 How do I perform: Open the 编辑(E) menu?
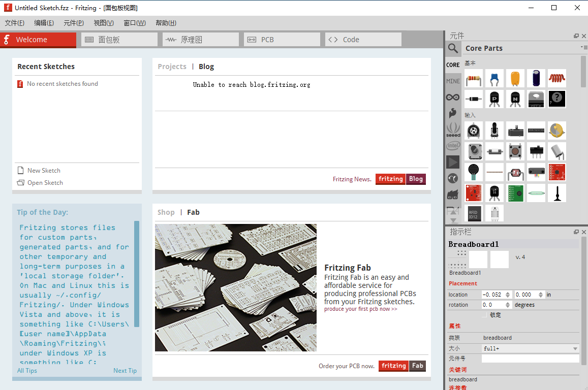pyautogui.click(x=44, y=23)
